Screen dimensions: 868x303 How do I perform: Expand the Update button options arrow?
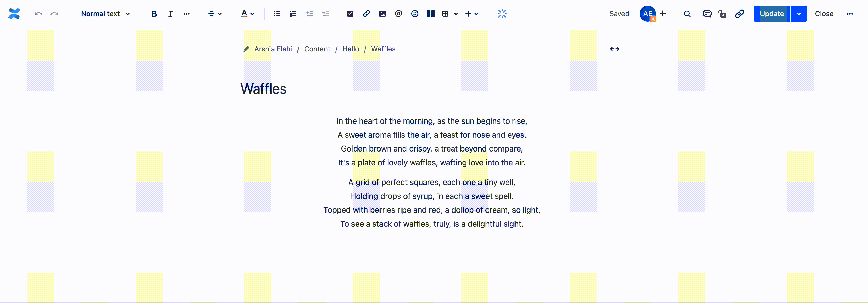click(x=799, y=14)
